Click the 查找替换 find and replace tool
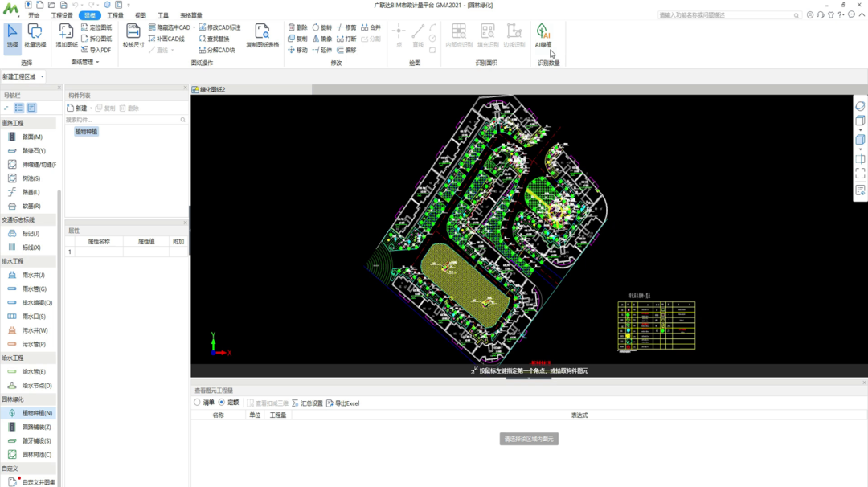The width and height of the screenshot is (868, 487). pyautogui.click(x=213, y=39)
